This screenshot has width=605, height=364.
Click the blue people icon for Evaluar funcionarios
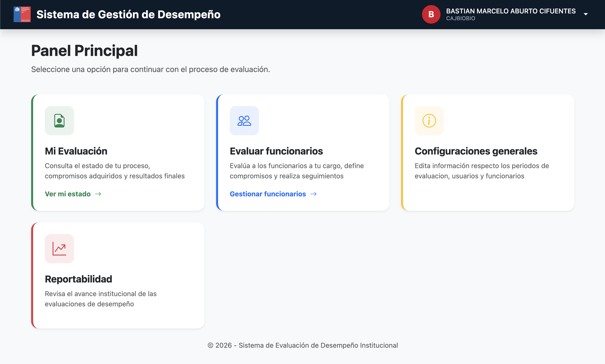point(244,121)
